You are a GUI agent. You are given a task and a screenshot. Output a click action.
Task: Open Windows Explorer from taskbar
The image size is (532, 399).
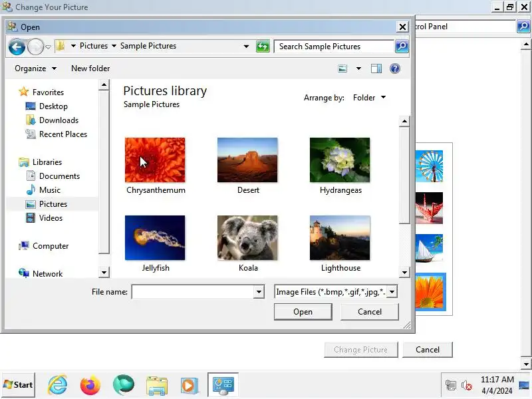click(157, 386)
